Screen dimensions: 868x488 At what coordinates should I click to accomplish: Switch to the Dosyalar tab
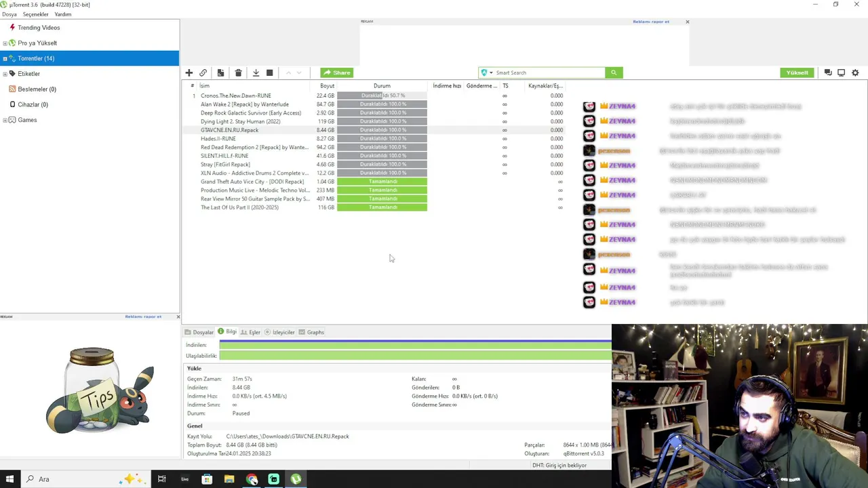tap(199, 332)
